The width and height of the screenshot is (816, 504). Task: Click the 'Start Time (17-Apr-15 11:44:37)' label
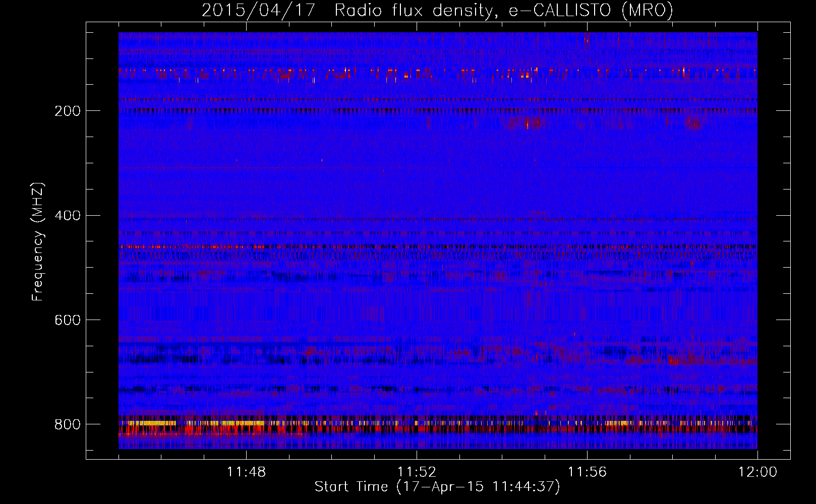coord(437,486)
